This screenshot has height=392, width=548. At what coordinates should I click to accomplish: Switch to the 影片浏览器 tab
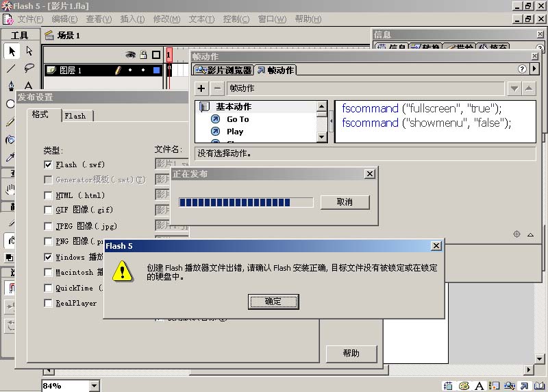coord(223,70)
